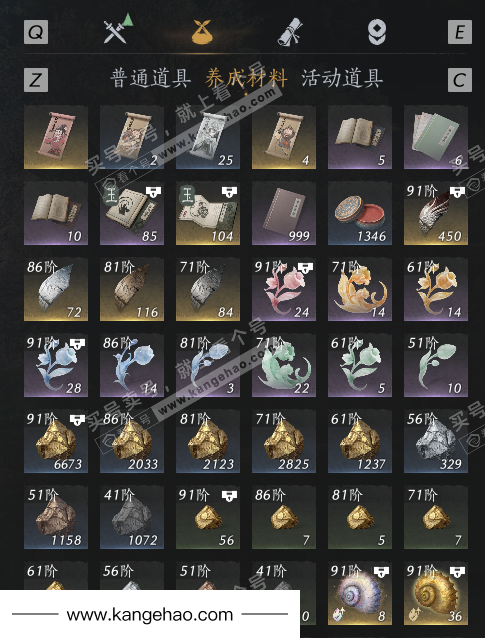Image resolution: width=485 pixels, height=638 pixels.
Task: Click the E key shortcut button
Action: 460,32
